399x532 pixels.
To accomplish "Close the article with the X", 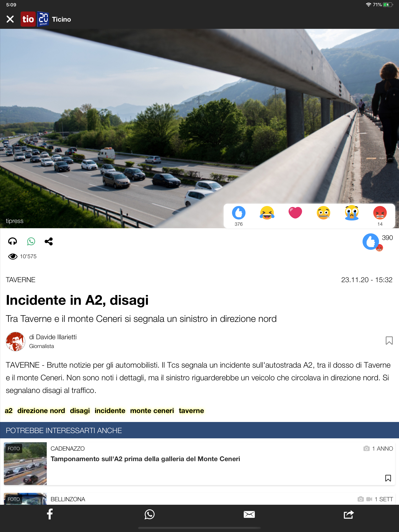I will click(x=10, y=19).
